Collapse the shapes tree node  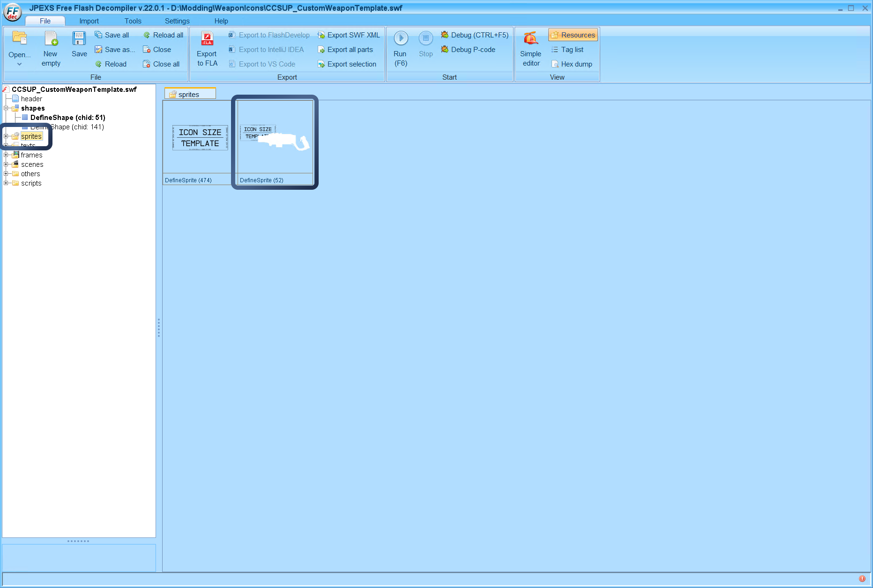[x=6, y=108]
